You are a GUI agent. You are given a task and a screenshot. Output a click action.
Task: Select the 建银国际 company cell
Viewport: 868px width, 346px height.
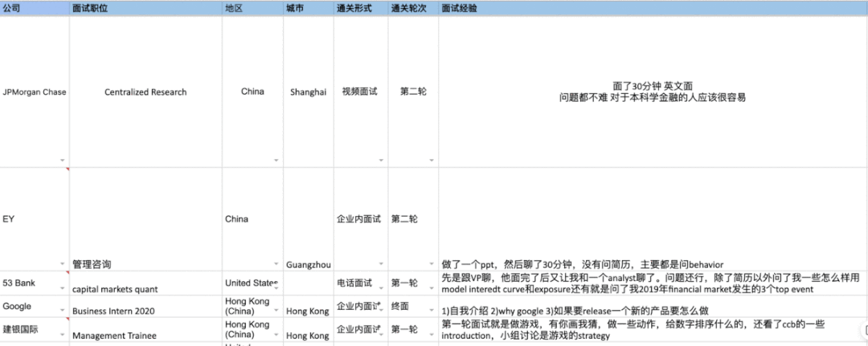[x=35, y=330]
